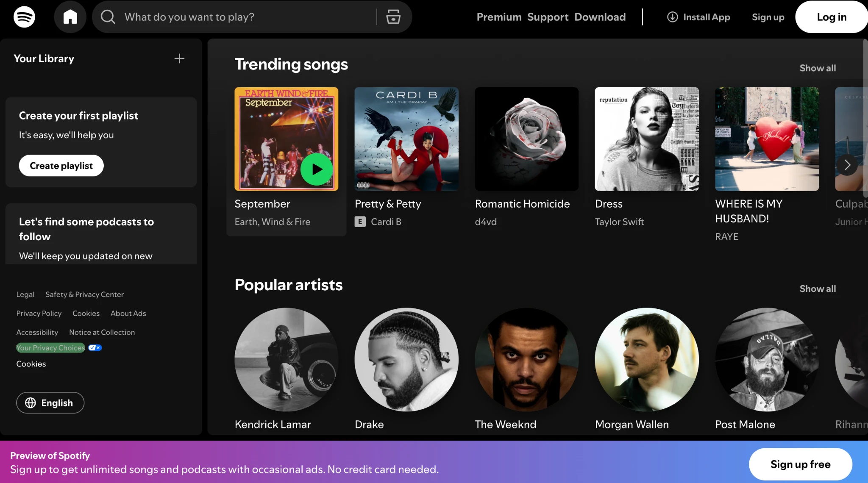This screenshot has height=483, width=868.
Task: Open the Premium menu item
Action: (x=499, y=17)
